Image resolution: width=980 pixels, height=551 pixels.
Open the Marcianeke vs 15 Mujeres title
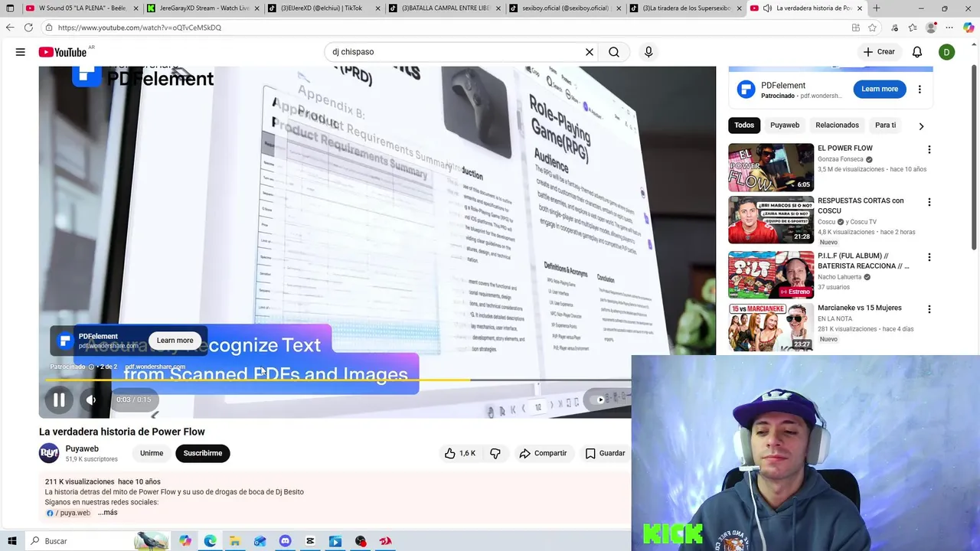click(x=859, y=308)
